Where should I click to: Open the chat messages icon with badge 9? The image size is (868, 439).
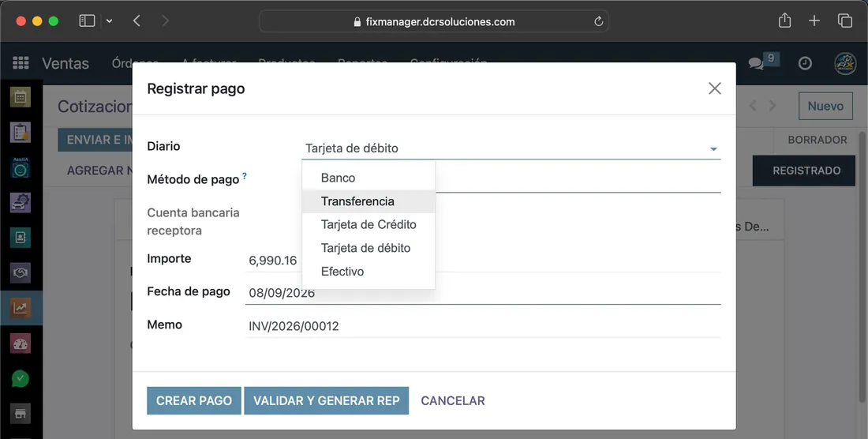pos(763,62)
